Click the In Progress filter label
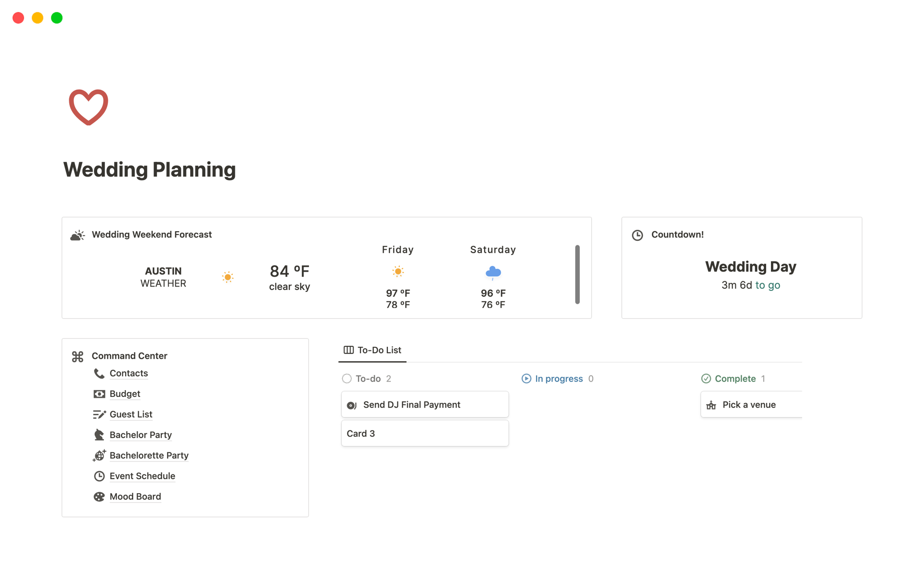The height and width of the screenshot is (578, 924). 558,378
